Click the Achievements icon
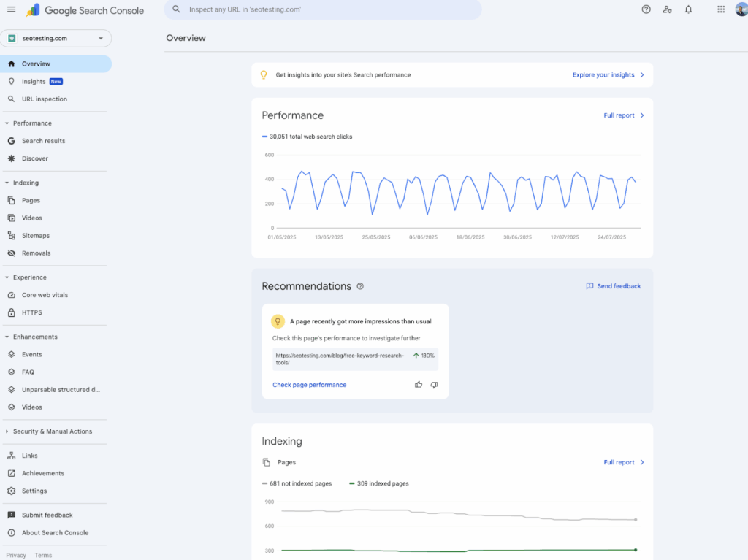 [x=12, y=473]
